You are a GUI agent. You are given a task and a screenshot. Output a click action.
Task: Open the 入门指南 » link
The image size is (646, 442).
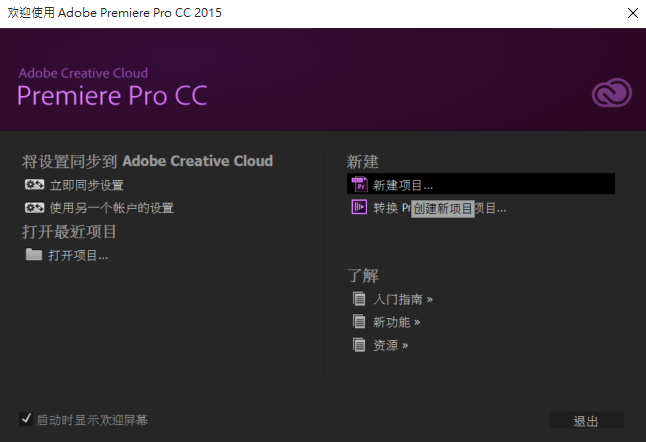pos(403,299)
